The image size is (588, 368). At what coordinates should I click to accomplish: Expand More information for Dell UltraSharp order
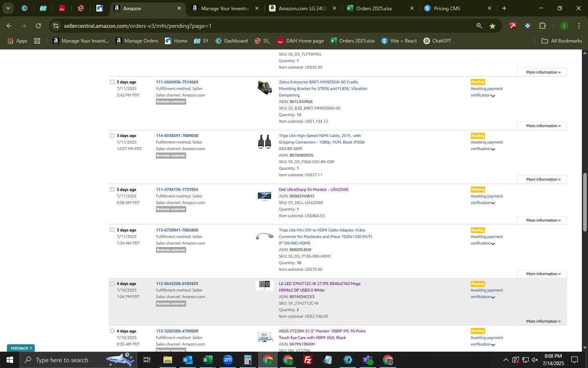click(x=541, y=220)
